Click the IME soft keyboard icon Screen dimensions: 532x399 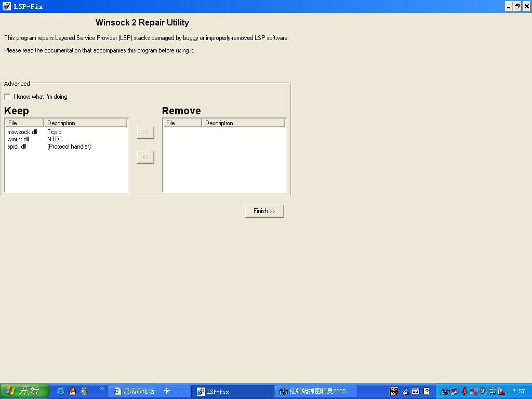[x=416, y=391]
